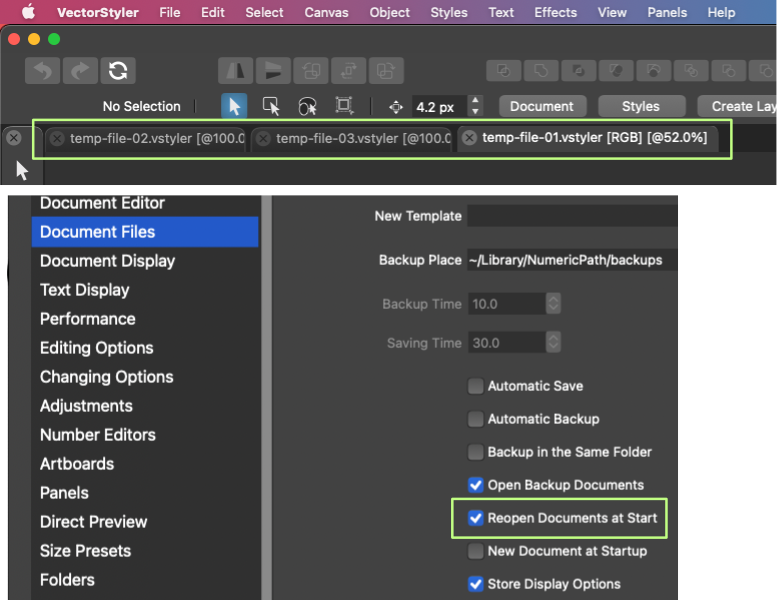Screen dimensions: 783x600
Task: Click the Document button
Action: pyautogui.click(x=542, y=106)
